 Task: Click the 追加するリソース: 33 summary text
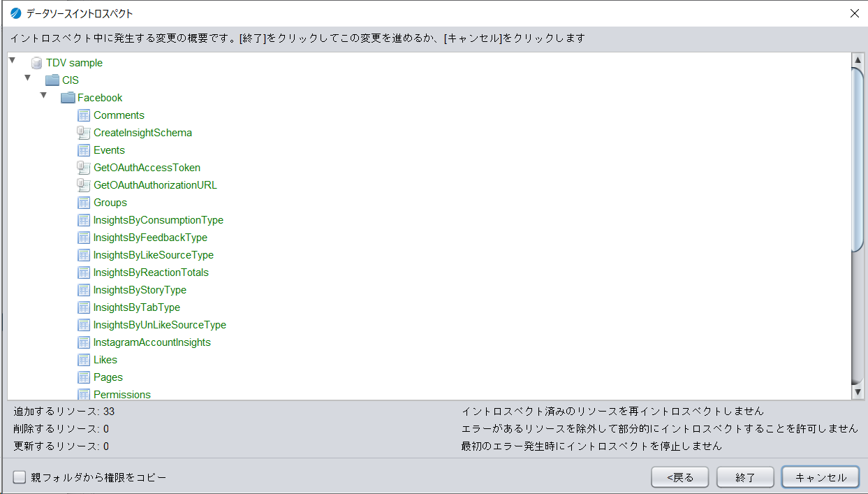pos(64,412)
